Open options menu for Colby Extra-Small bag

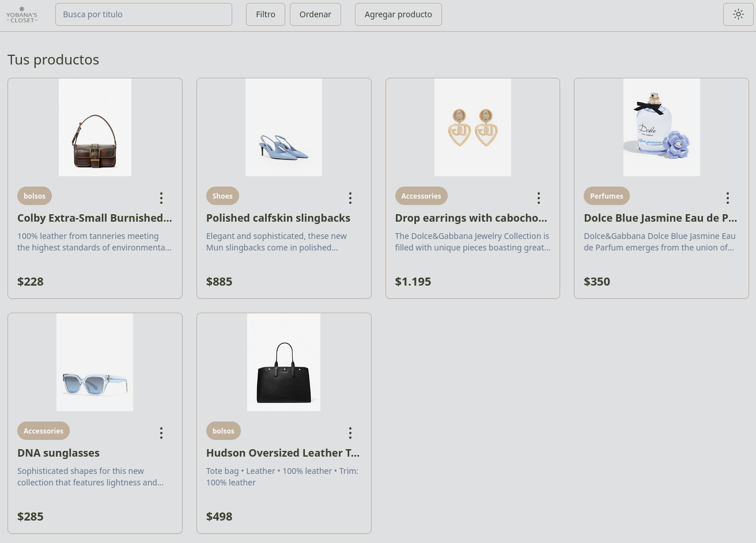(x=161, y=198)
